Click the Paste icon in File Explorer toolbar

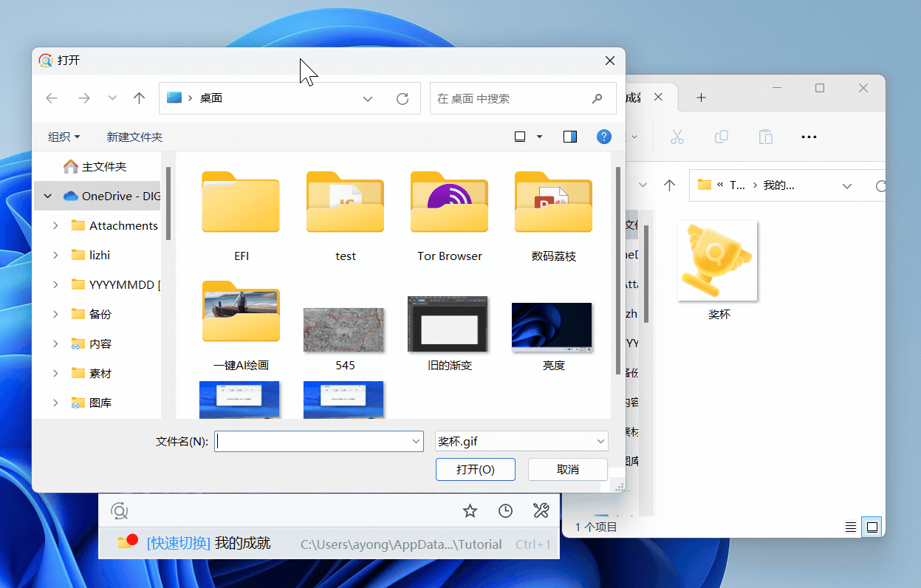(765, 137)
